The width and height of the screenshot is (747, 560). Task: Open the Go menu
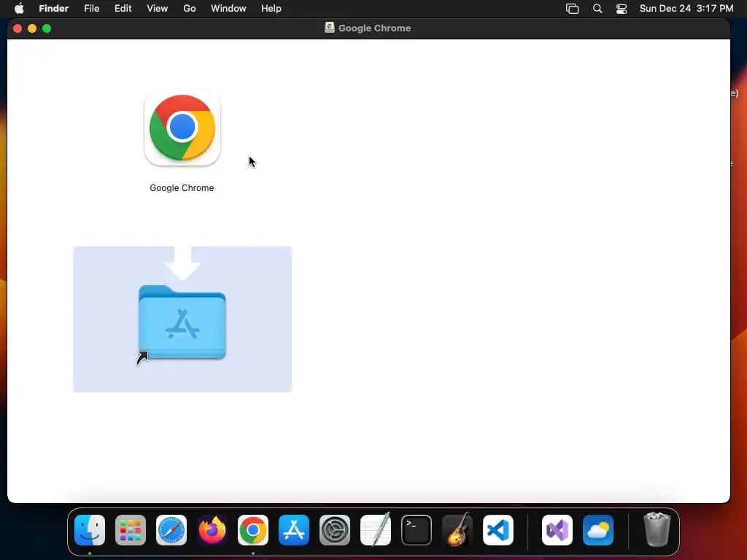pyautogui.click(x=190, y=9)
